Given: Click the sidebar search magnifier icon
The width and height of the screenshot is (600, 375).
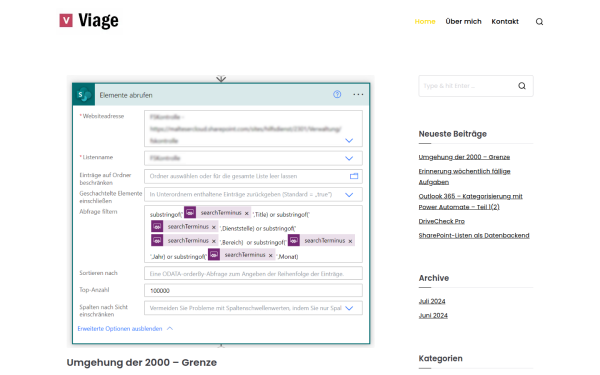Looking at the screenshot, I should pyautogui.click(x=522, y=86).
